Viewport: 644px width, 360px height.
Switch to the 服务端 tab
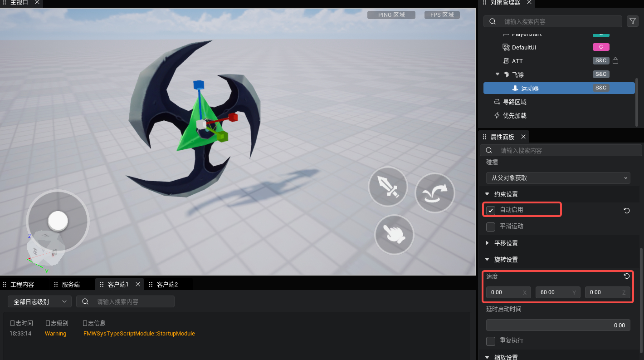[x=71, y=285]
